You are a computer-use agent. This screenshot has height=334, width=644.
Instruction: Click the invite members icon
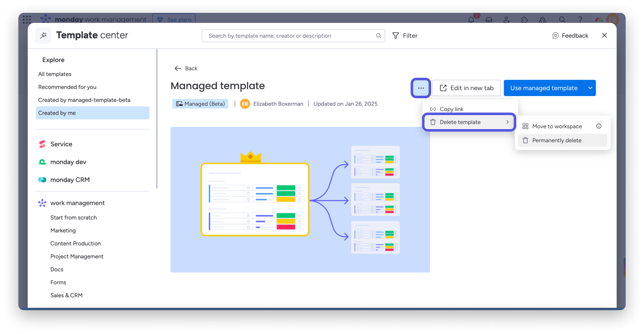coord(507,19)
